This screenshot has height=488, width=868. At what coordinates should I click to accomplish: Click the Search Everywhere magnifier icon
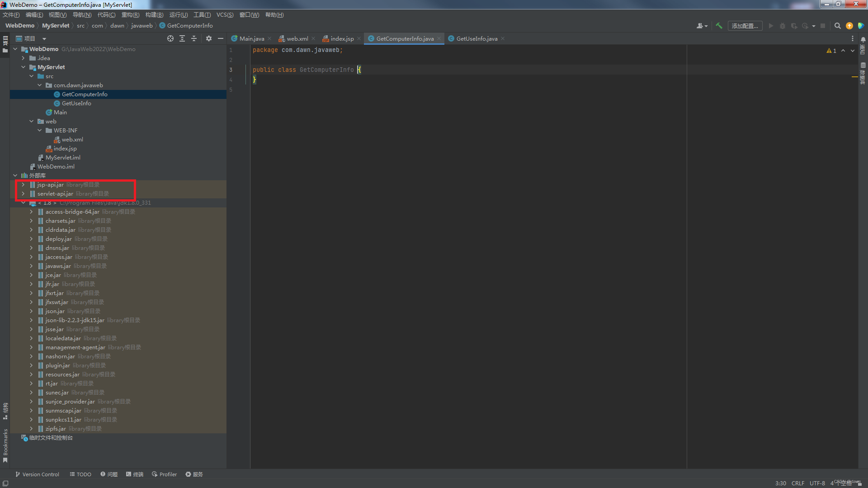[x=837, y=26]
